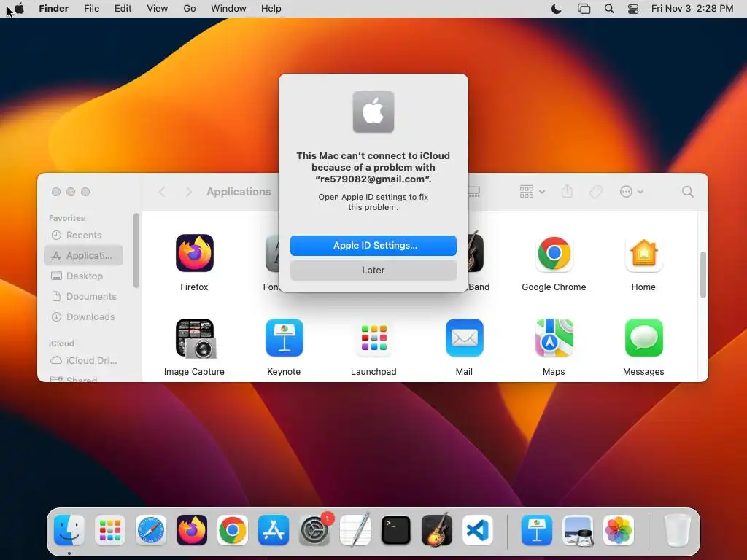Show the date and time panel
Image resolution: width=747 pixels, height=560 pixels.
[692, 9]
